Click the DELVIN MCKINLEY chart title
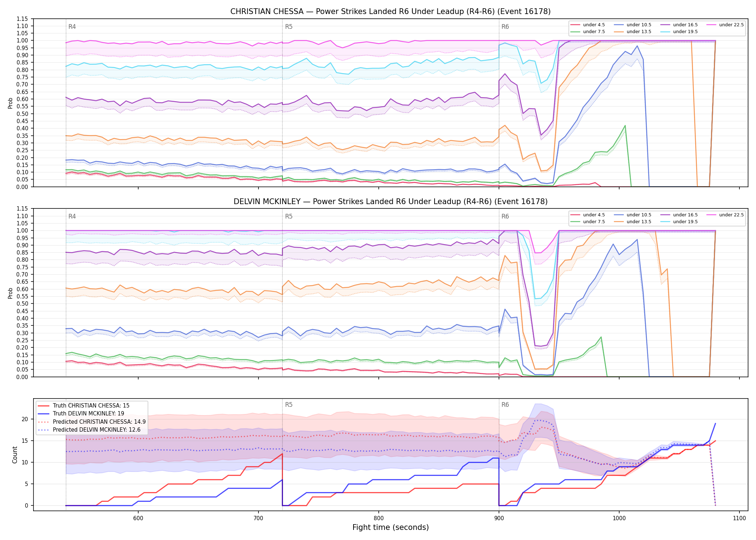 click(390, 202)
